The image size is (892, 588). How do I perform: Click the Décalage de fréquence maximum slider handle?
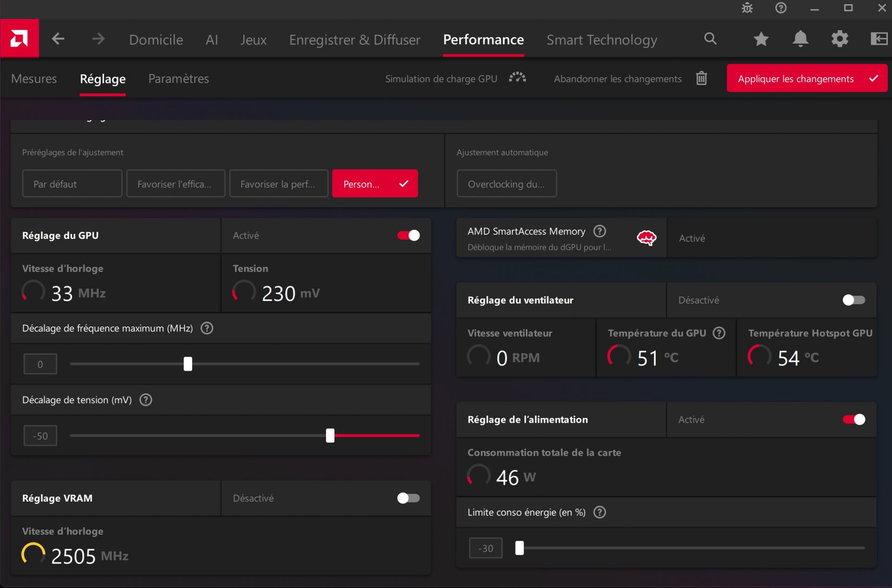pos(188,364)
